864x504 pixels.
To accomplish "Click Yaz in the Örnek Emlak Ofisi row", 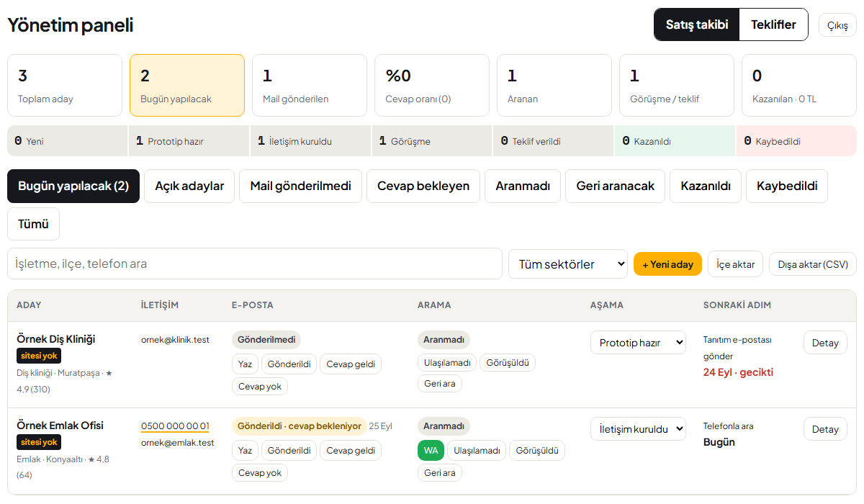I will point(245,451).
